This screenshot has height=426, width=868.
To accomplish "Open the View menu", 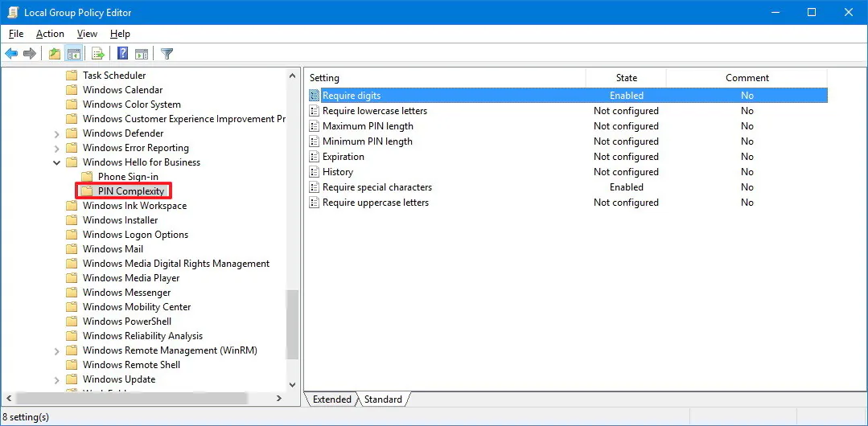I will coord(87,34).
